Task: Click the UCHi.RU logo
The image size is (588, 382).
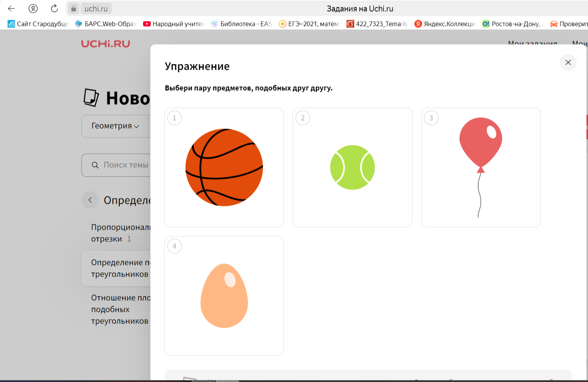Action: pos(105,44)
